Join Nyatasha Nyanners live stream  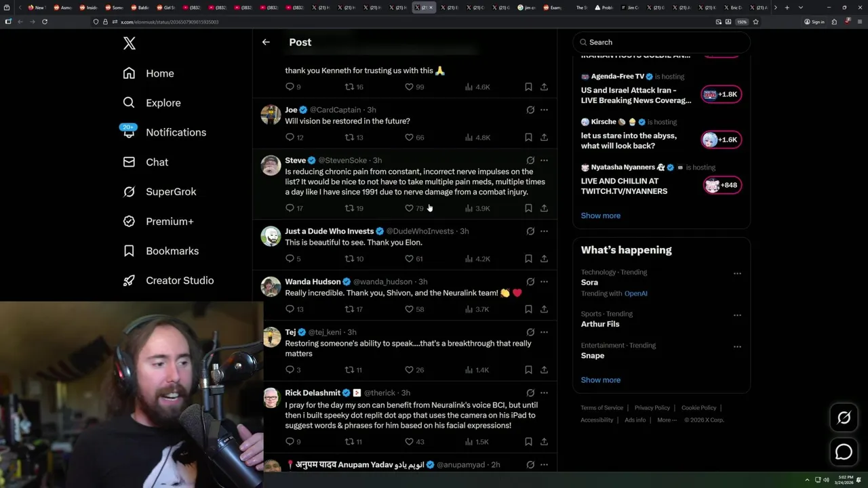click(722, 185)
